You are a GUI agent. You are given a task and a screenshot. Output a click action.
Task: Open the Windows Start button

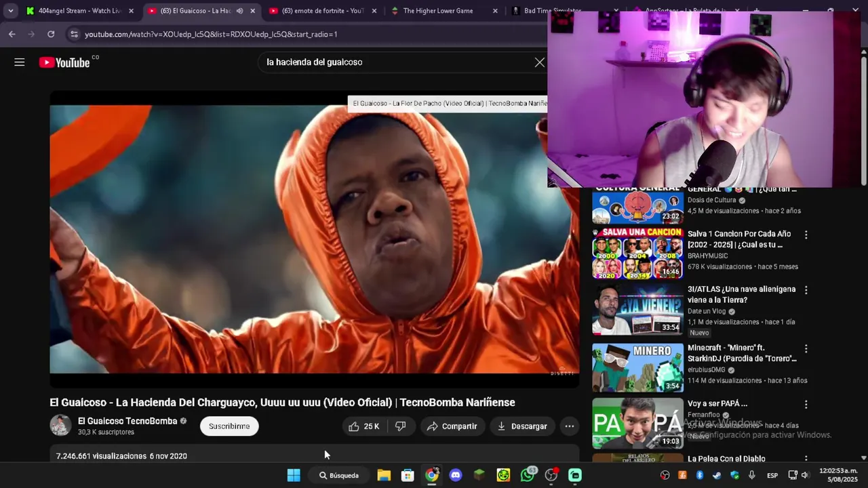point(294,475)
